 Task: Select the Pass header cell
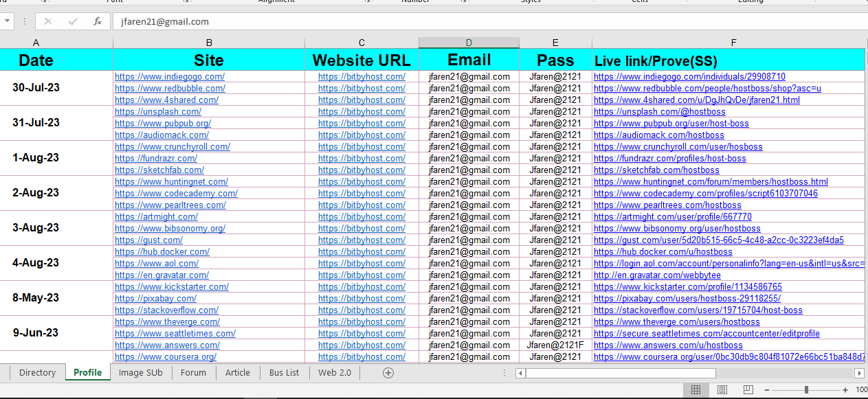click(555, 60)
